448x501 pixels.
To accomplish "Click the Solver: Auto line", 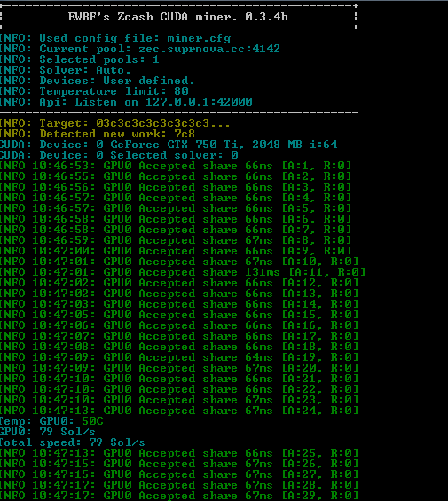I will [66, 70].
